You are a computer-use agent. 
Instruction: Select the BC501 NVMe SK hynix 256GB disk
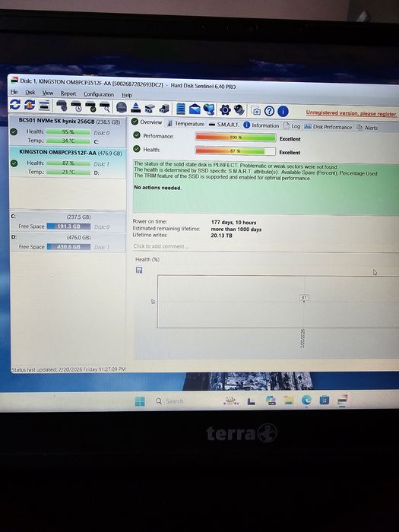coord(68,131)
